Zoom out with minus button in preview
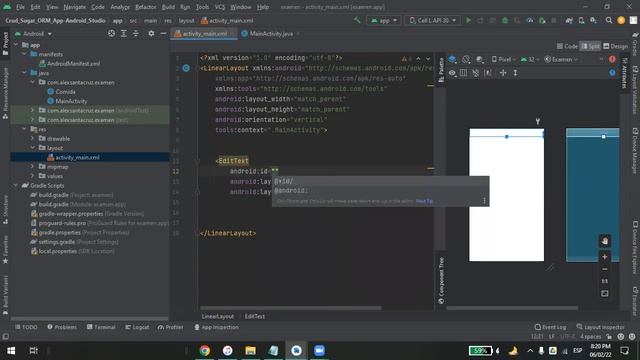640x360 pixels. coord(604,269)
